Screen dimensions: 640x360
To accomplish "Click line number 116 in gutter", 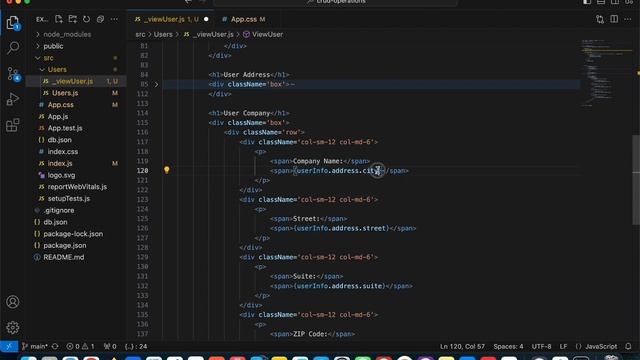I will click(x=142, y=132).
